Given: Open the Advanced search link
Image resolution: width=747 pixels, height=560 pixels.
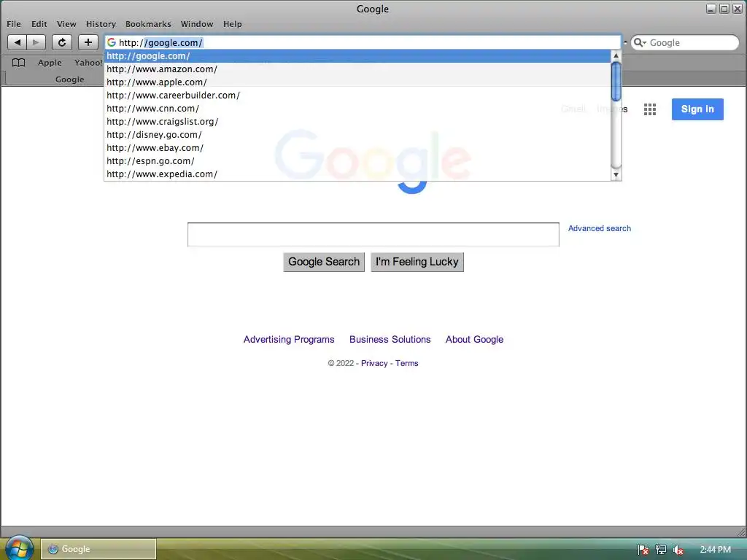Looking at the screenshot, I should [600, 228].
